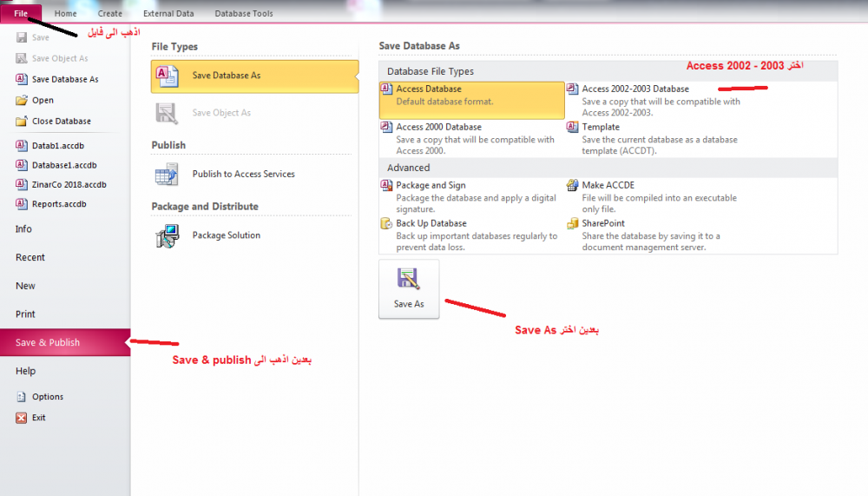The width and height of the screenshot is (868, 496).
Task: Click the SharePoint icon
Action: pyautogui.click(x=572, y=223)
